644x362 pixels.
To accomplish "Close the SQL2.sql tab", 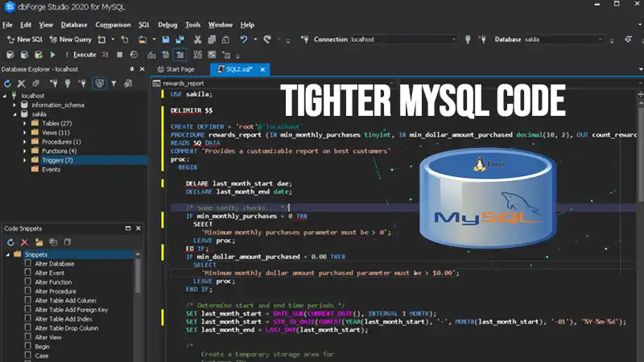I will click(x=262, y=69).
